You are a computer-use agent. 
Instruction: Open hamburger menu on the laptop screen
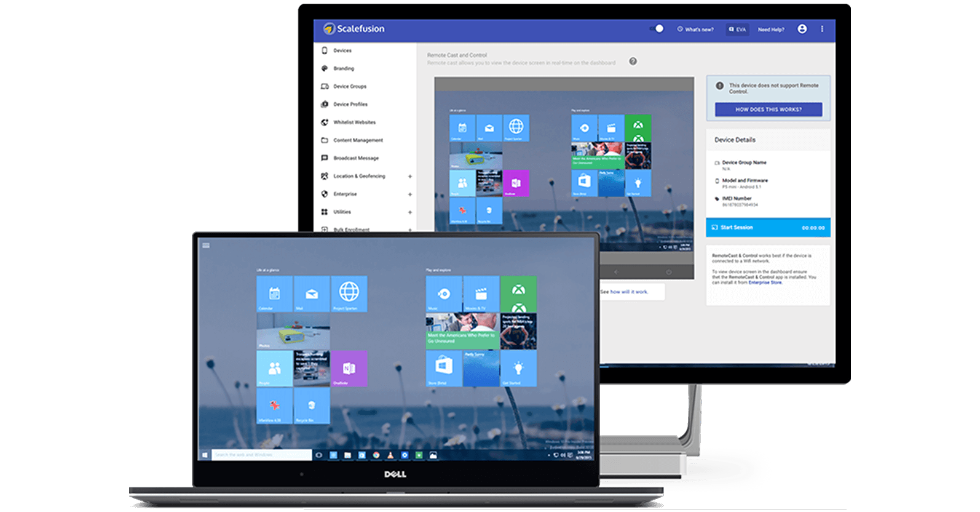206,246
